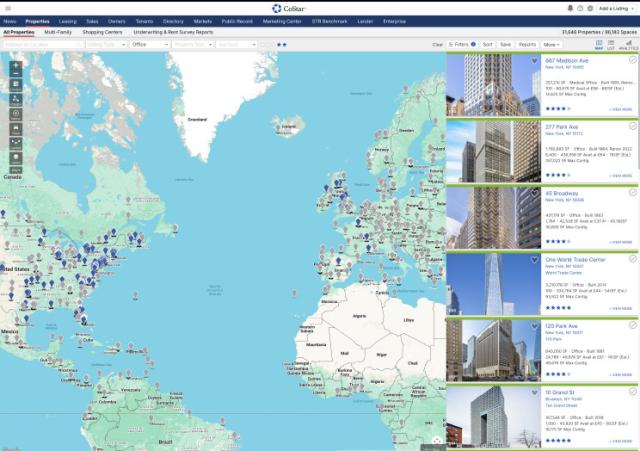This screenshot has height=451, width=640.
Task: Click the Clear filters button
Action: click(x=438, y=44)
